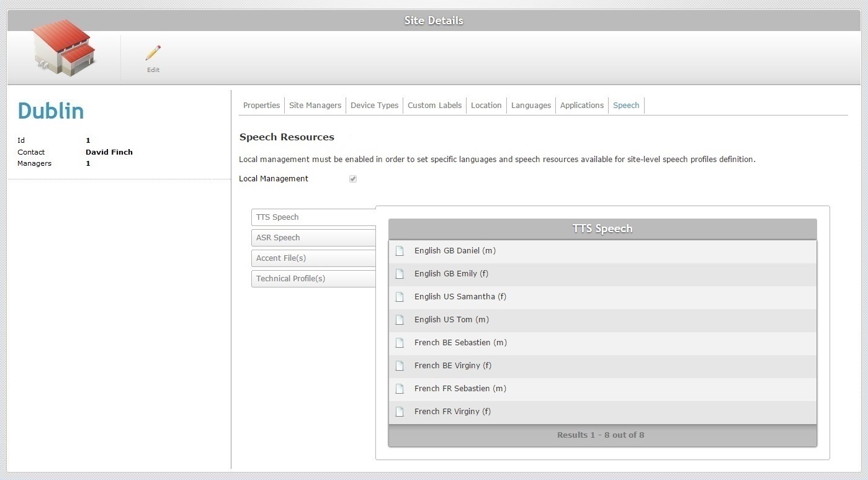Screen dimensions: 868x480
Task: Open the Device Types tab
Action: tap(374, 106)
